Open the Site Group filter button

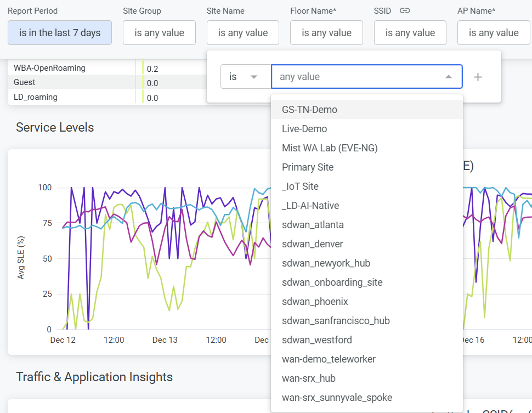coord(159,33)
